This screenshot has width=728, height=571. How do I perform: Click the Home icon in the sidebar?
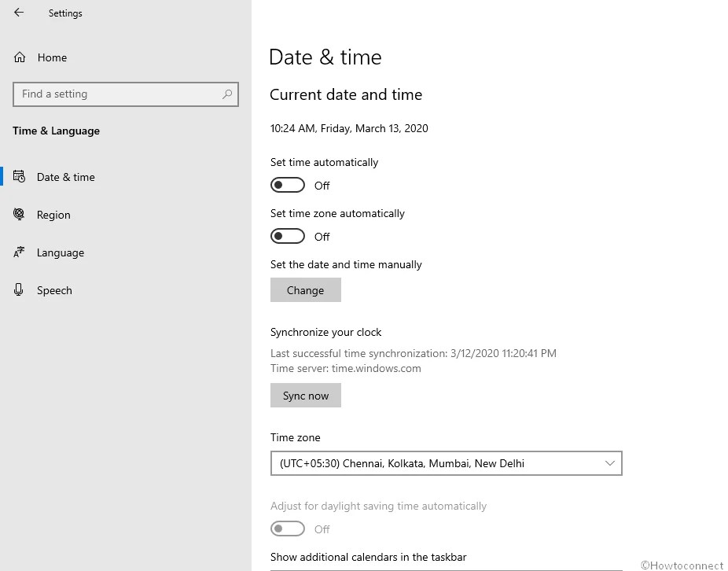[19, 57]
